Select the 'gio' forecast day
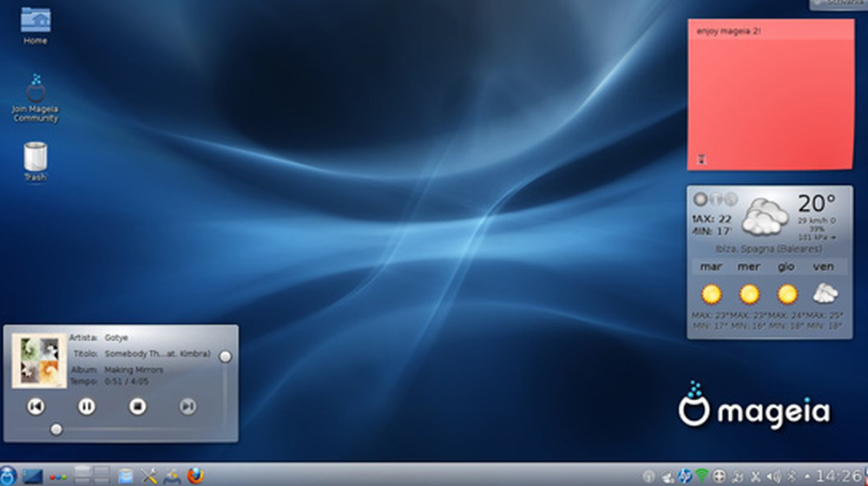This screenshot has width=868, height=486. pos(786,266)
